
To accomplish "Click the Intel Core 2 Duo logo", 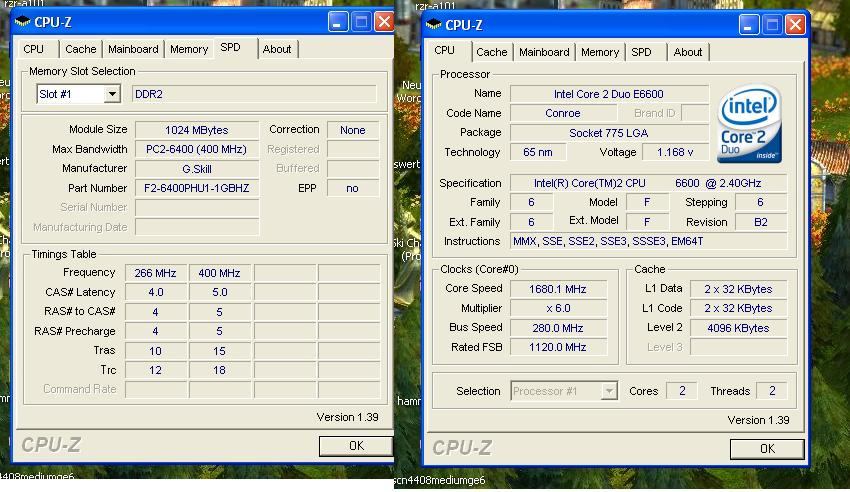I will (749, 124).
